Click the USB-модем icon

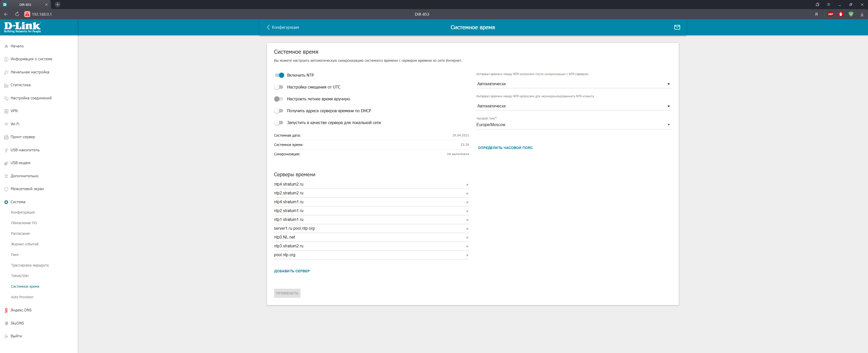coord(6,163)
